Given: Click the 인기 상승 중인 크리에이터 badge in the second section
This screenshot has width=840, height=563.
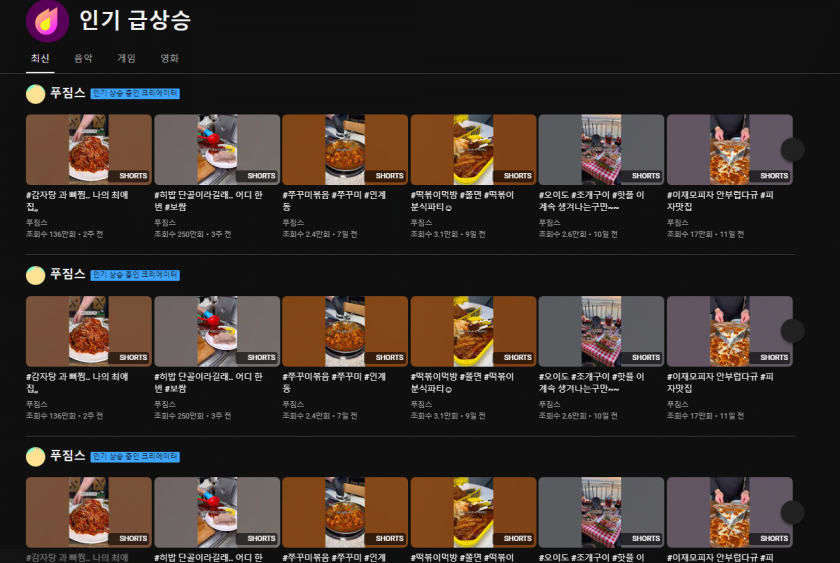Looking at the screenshot, I should [x=135, y=275].
